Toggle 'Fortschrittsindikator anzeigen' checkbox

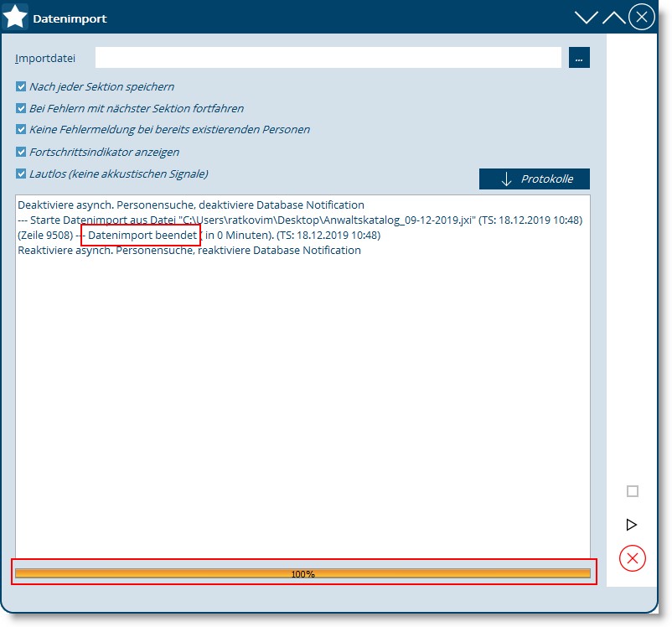(x=21, y=152)
